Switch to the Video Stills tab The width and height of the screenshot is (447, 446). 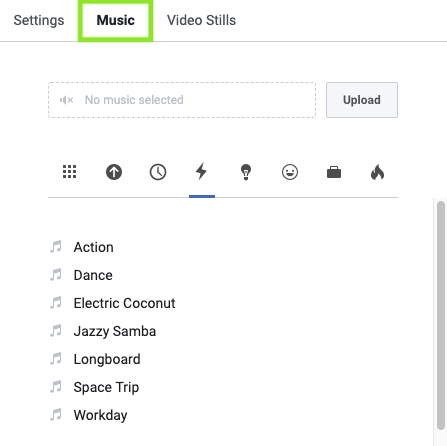(201, 20)
